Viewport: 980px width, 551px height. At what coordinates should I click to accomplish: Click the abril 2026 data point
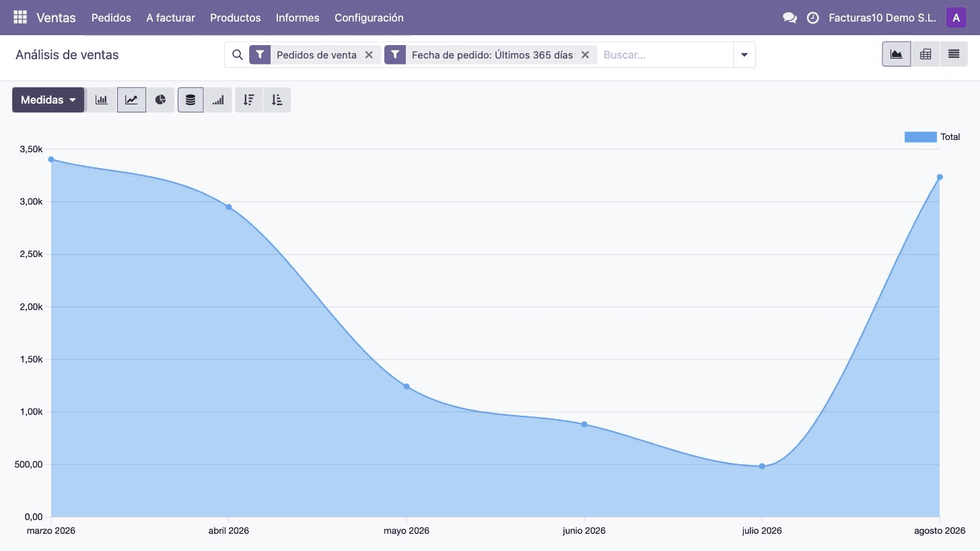(229, 207)
